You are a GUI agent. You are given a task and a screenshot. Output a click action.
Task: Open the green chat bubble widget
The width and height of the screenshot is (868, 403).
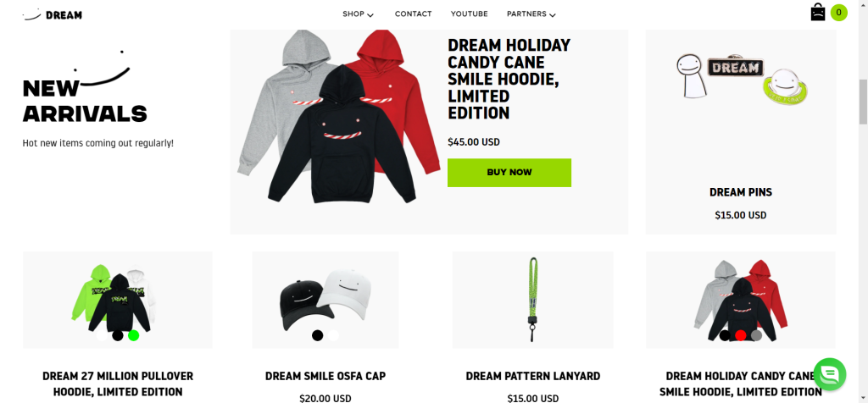[x=829, y=374]
